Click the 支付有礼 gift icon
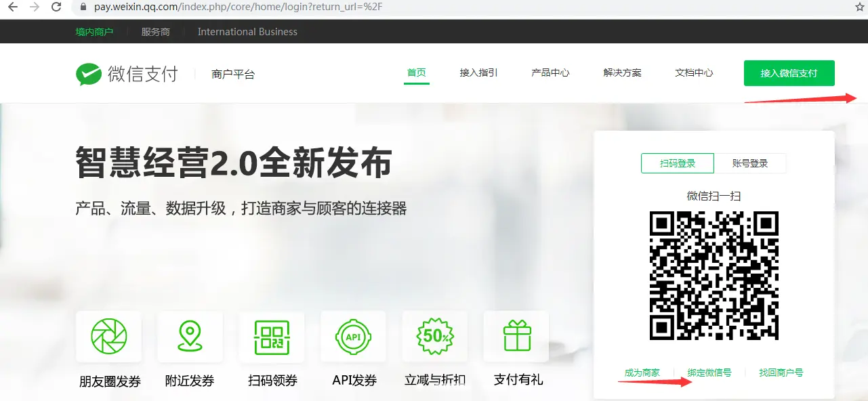 (516, 336)
